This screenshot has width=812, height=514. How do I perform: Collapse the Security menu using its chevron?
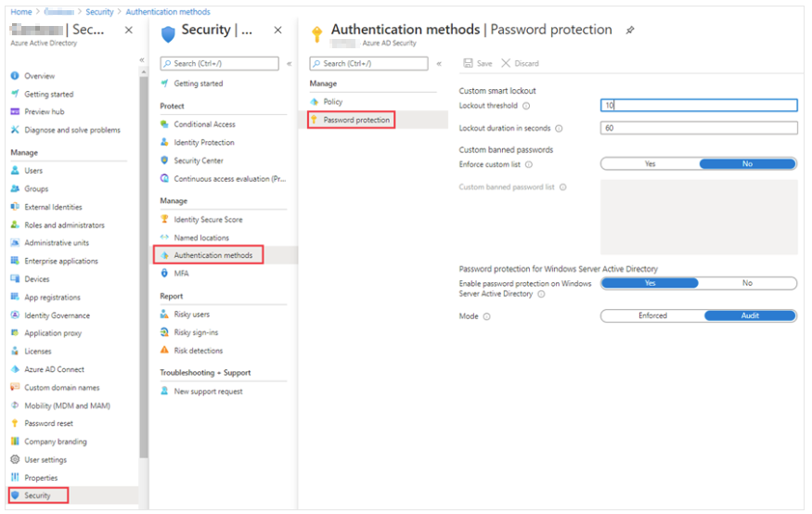pos(289,64)
